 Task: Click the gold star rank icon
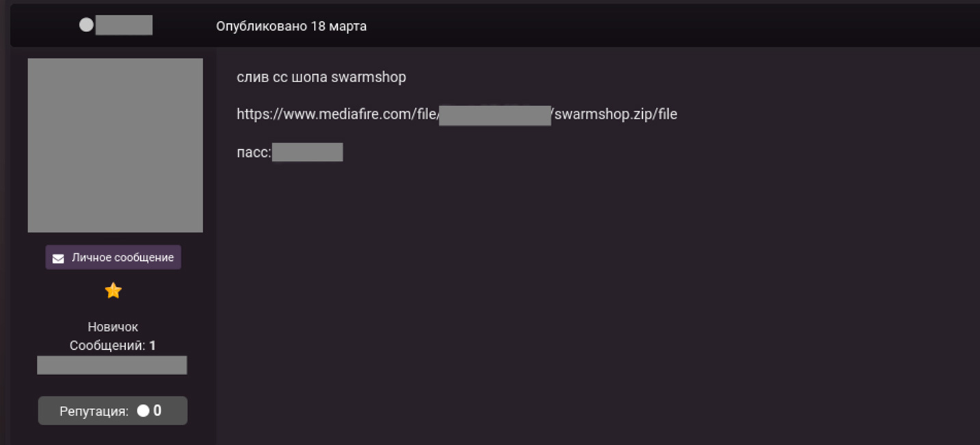113,291
